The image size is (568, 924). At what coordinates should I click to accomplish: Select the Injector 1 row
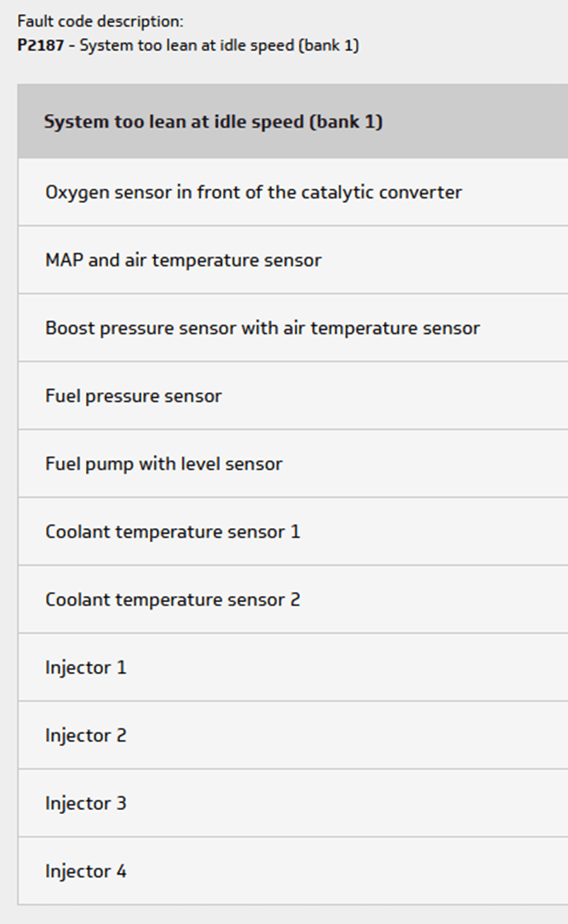click(293, 667)
